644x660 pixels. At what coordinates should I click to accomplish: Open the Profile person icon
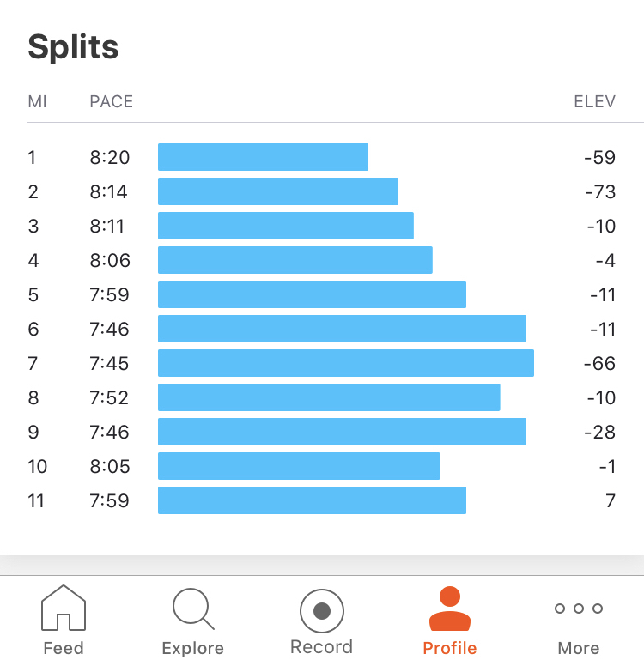(449, 609)
